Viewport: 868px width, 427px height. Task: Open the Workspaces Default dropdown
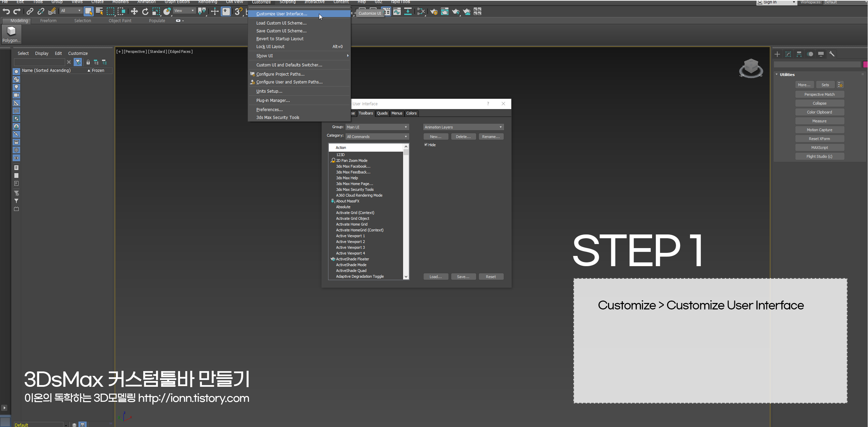[x=845, y=2]
